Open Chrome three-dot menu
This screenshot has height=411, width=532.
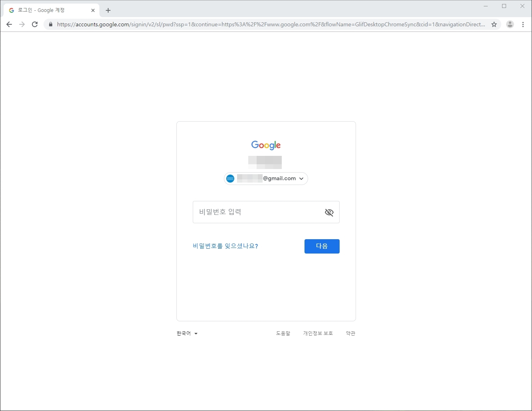523,24
